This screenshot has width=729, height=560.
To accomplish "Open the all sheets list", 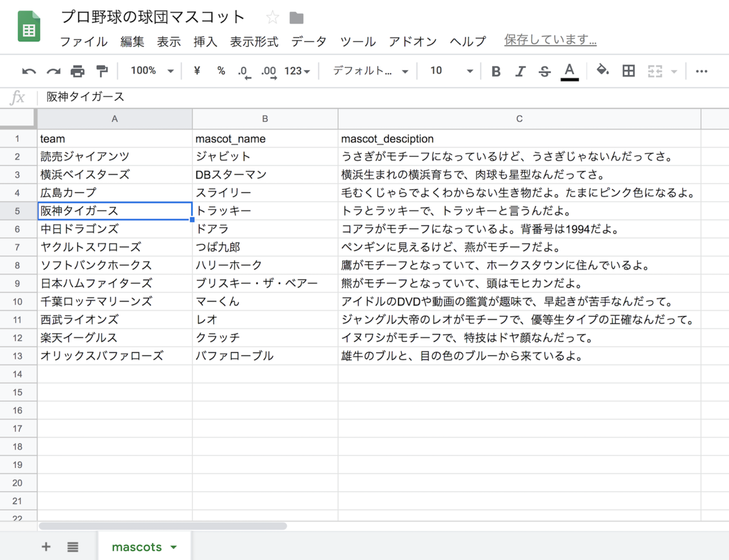I will (x=73, y=547).
